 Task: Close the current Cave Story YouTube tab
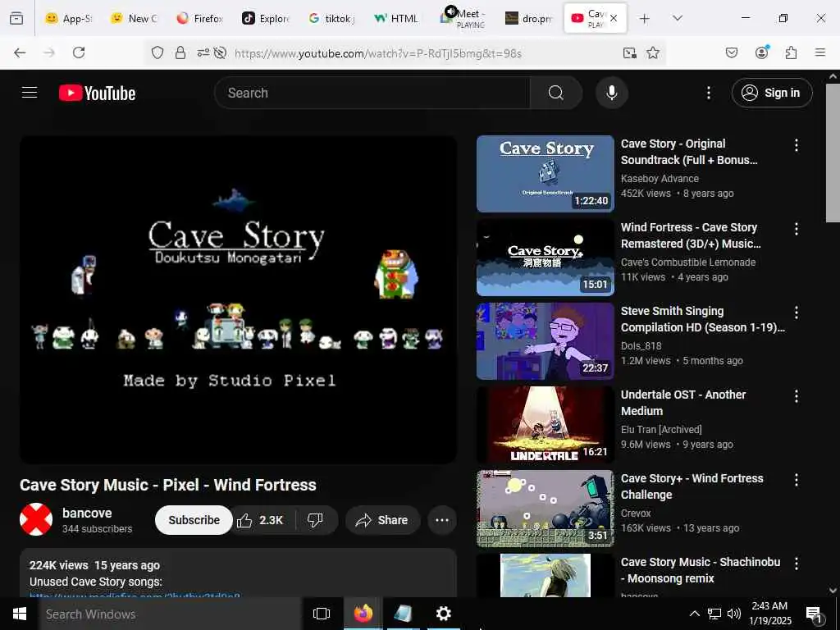tap(614, 18)
